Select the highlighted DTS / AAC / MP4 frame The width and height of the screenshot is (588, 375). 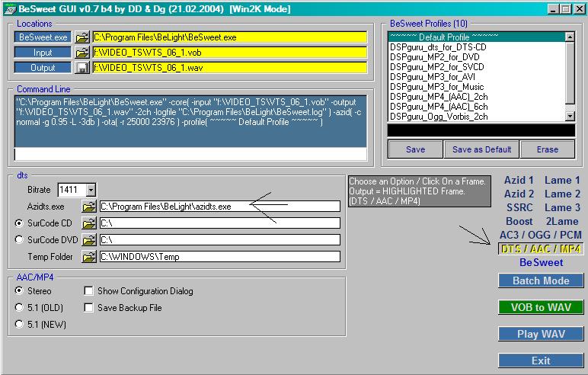[x=540, y=249]
